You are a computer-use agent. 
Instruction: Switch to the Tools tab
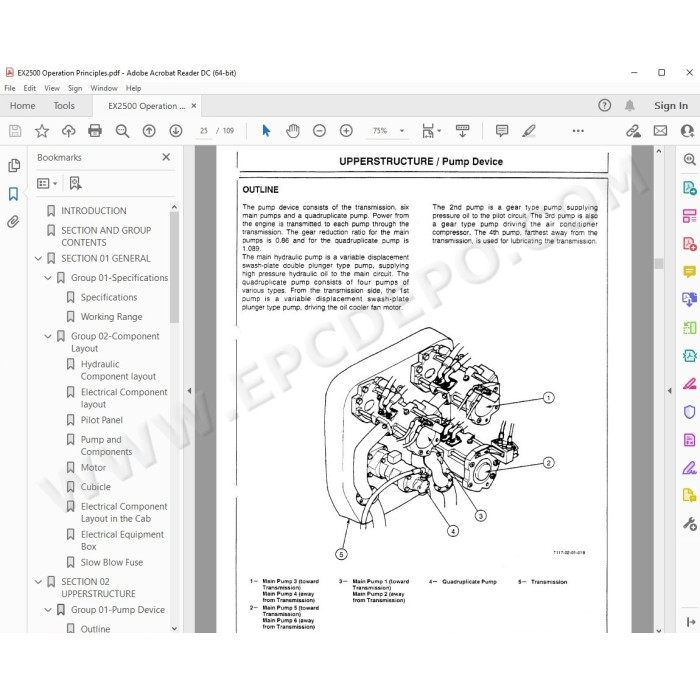64,106
